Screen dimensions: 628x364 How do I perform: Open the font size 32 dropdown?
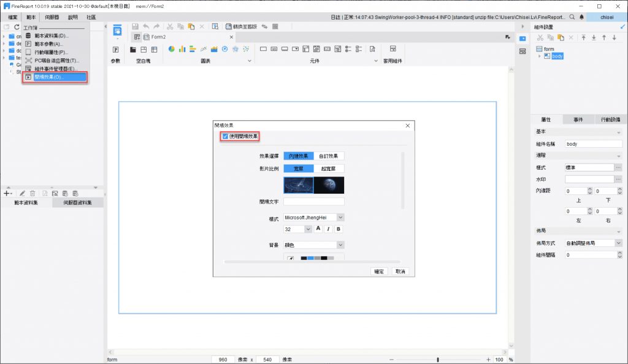point(308,229)
